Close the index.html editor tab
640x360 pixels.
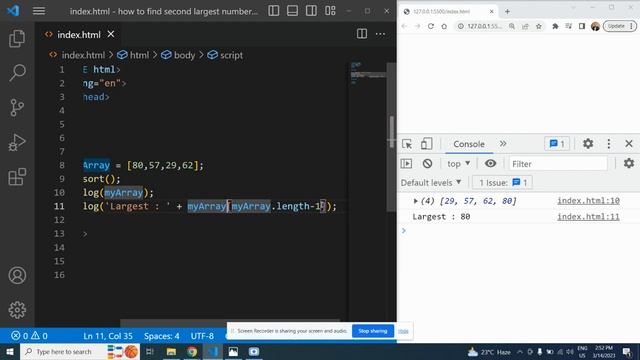tap(111, 34)
